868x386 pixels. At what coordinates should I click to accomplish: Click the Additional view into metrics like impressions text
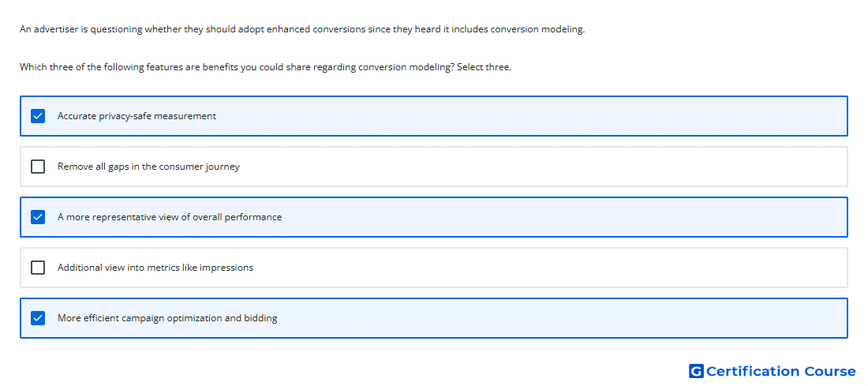(155, 268)
